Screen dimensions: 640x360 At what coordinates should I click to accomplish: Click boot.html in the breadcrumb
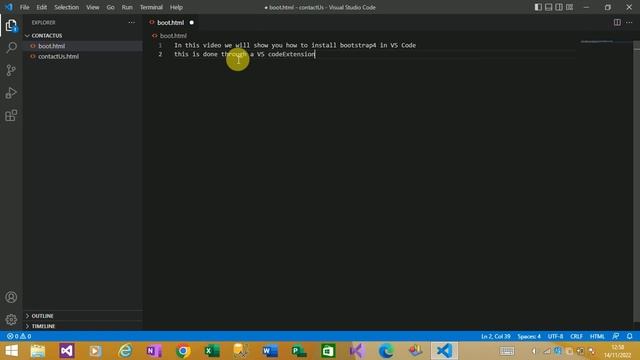click(173, 36)
